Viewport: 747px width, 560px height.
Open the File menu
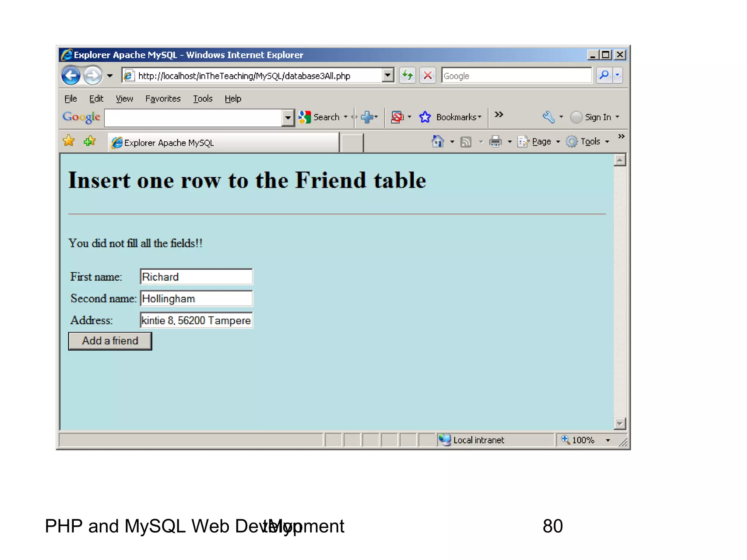pyautogui.click(x=70, y=99)
